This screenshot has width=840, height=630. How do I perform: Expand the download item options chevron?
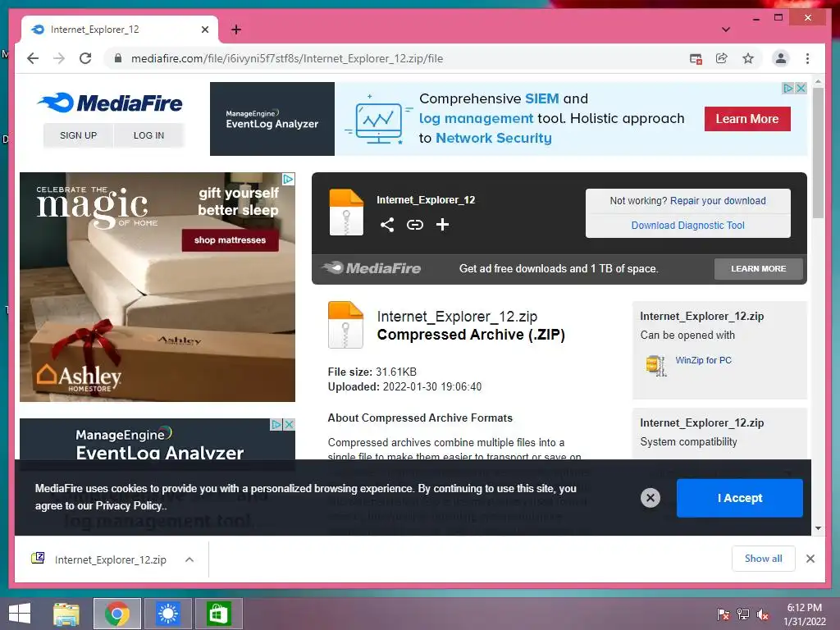click(189, 559)
